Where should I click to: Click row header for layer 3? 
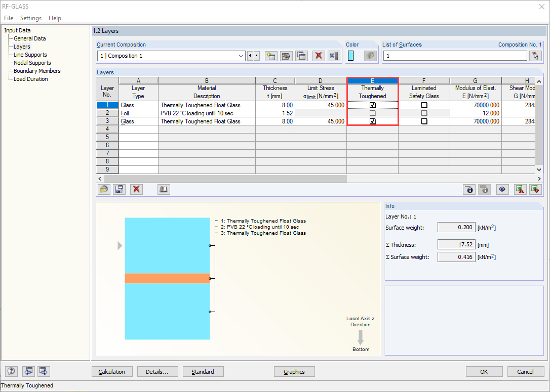point(107,121)
